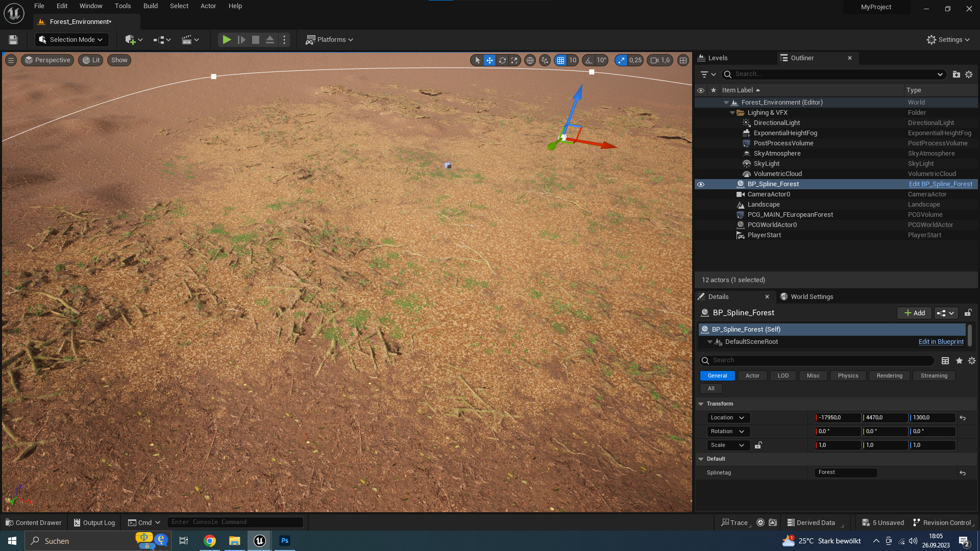
Task: Open the Selection Mode dropdown
Action: point(71,39)
